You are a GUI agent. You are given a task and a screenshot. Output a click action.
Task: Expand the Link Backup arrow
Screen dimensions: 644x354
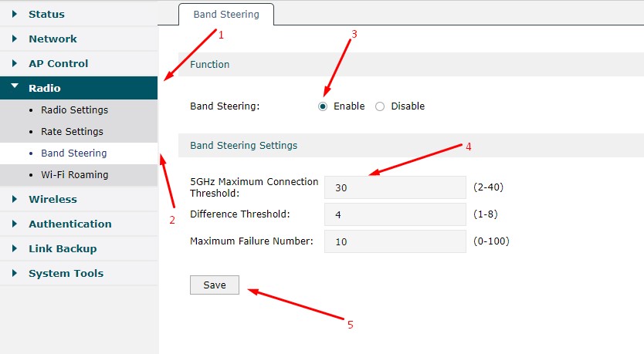click(15, 248)
